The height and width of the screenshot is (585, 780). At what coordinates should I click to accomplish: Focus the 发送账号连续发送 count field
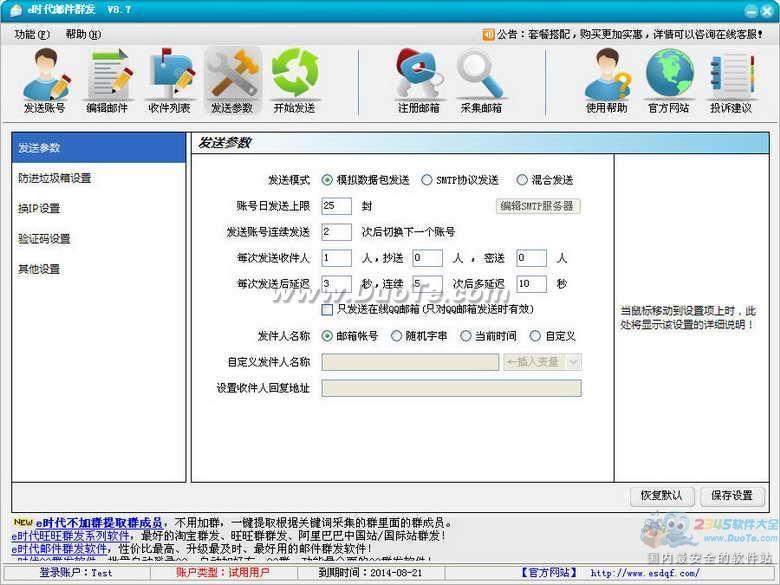tap(336, 232)
